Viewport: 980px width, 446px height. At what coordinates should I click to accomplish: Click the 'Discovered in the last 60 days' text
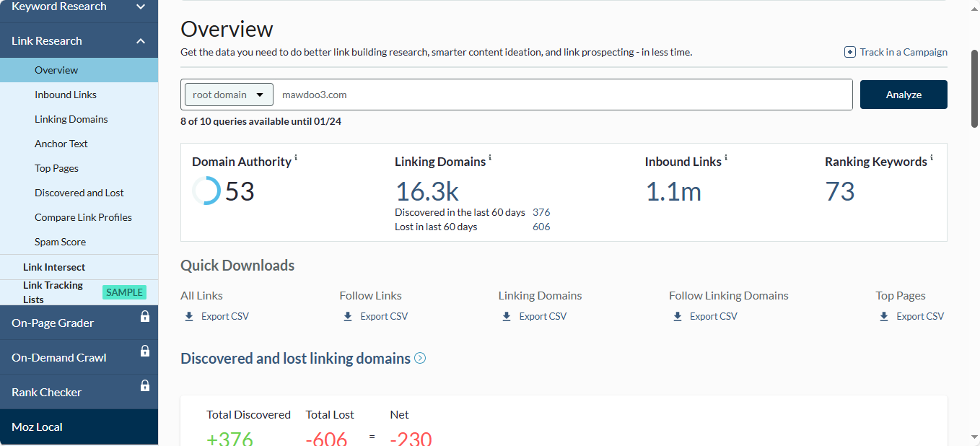(460, 212)
